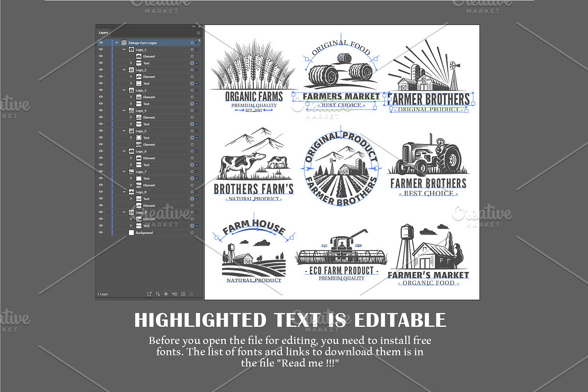The width and height of the screenshot is (588, 392).
Task: Collapse the panel with double-arrow icon
Action: pos(194,26)
